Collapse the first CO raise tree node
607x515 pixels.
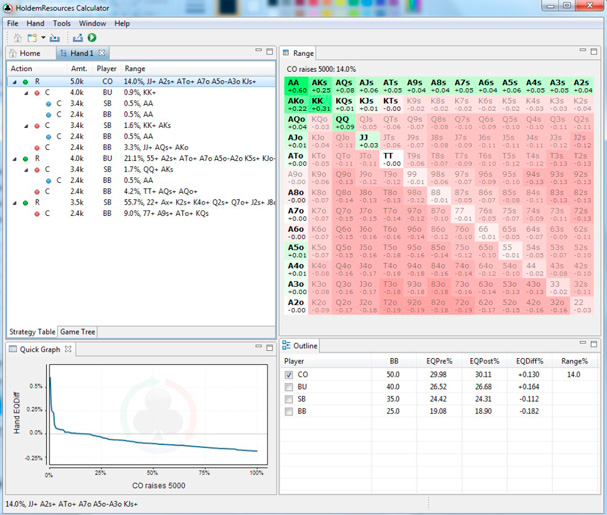coord(13,79)
